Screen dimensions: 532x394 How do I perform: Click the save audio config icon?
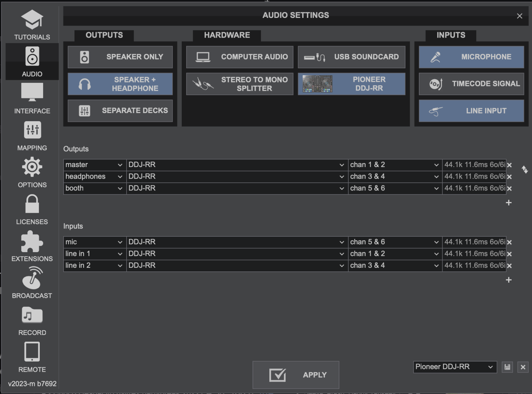tap(507, 367)
